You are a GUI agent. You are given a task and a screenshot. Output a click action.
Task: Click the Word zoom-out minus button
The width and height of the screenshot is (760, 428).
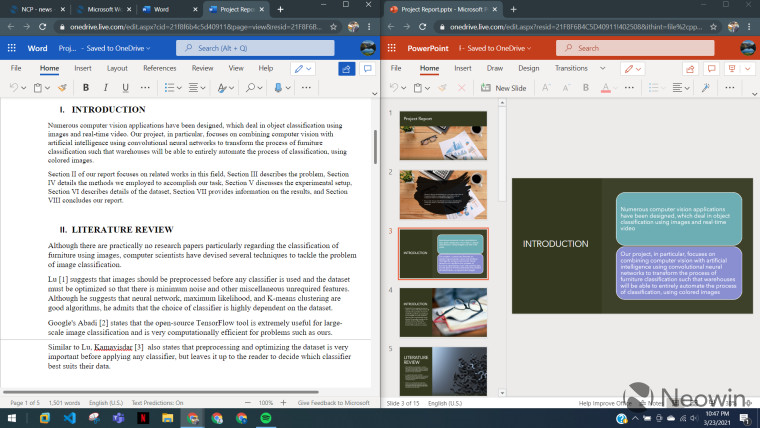[x=248, y=402]
